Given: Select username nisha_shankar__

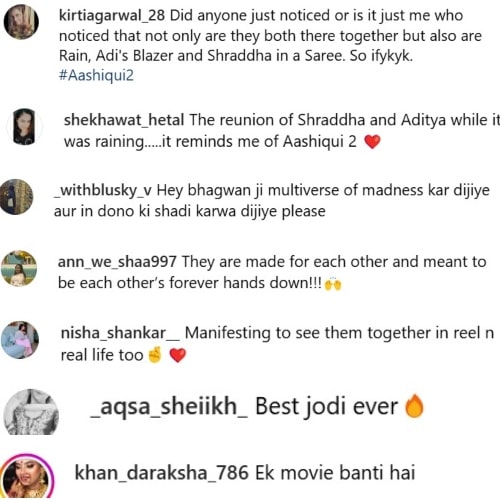Looking at the screenshot, I should click(x=120, y=333).
